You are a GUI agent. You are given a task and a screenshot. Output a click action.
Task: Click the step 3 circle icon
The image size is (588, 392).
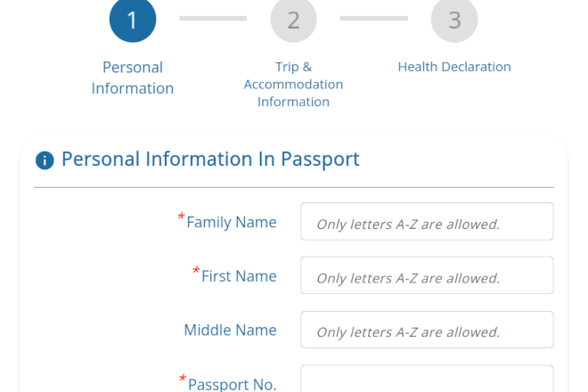(x=454, y=20)
